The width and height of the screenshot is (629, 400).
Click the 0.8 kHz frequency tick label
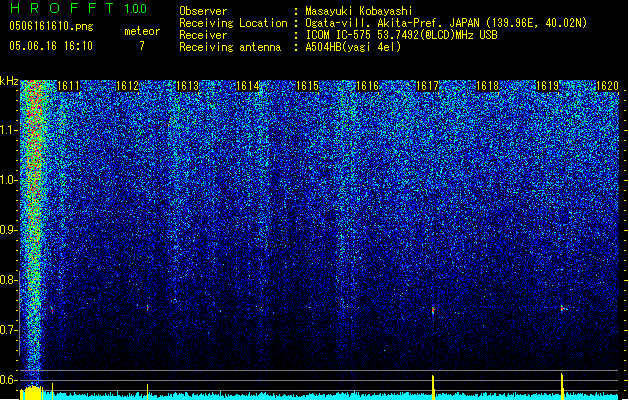pyautogui.click(x=9, y=280)
